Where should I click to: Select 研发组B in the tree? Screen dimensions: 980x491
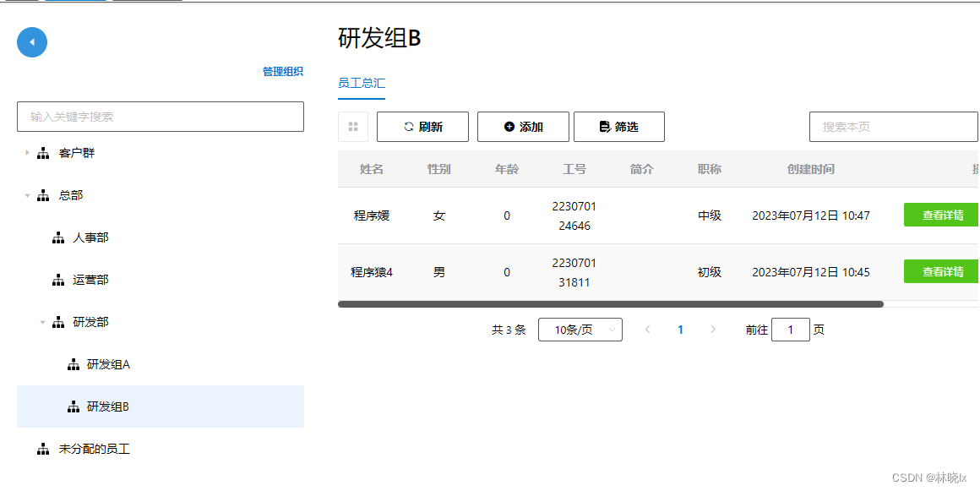tap(108, 406)
